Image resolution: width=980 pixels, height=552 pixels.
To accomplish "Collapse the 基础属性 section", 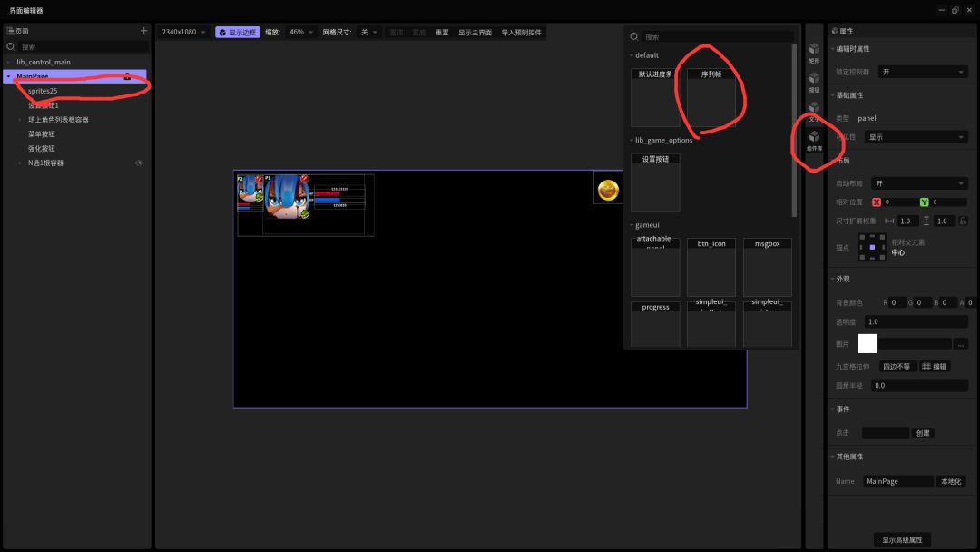I will click(x=832, y=95).
